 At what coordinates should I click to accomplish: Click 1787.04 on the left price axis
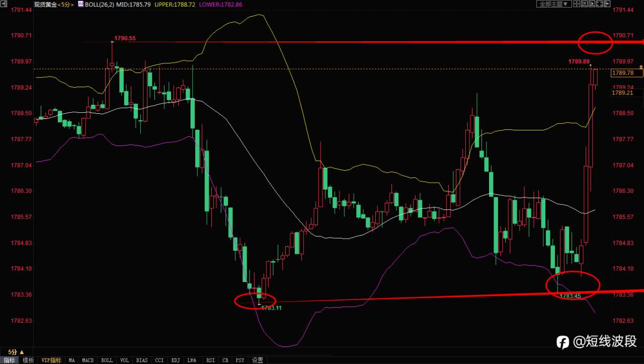pos(22,165)
